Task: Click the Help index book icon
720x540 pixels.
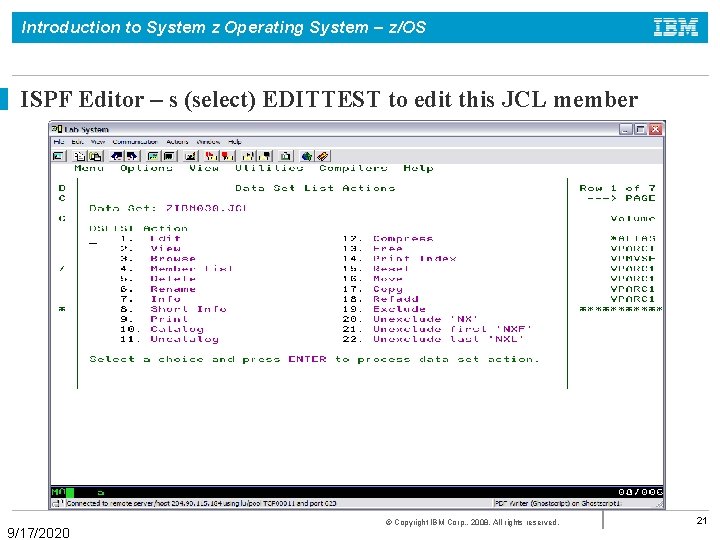Action: tap(322, 156)
